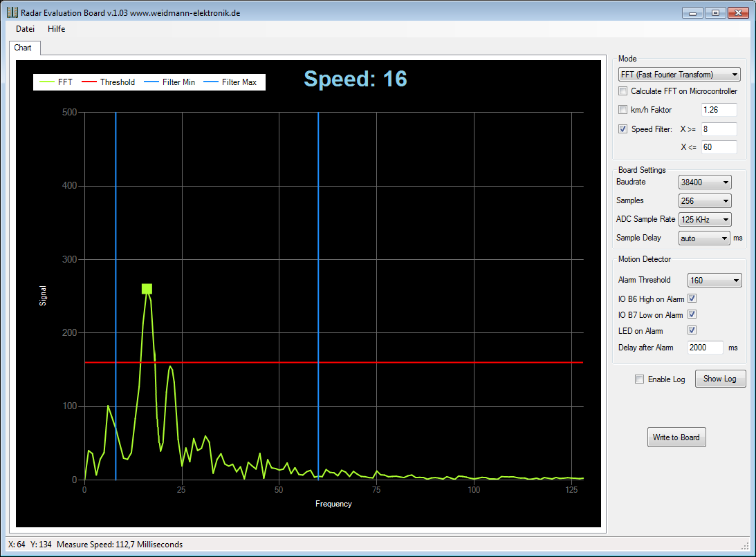
Task: Open the ADC Sample Rate dropdown
Action: 705,220
